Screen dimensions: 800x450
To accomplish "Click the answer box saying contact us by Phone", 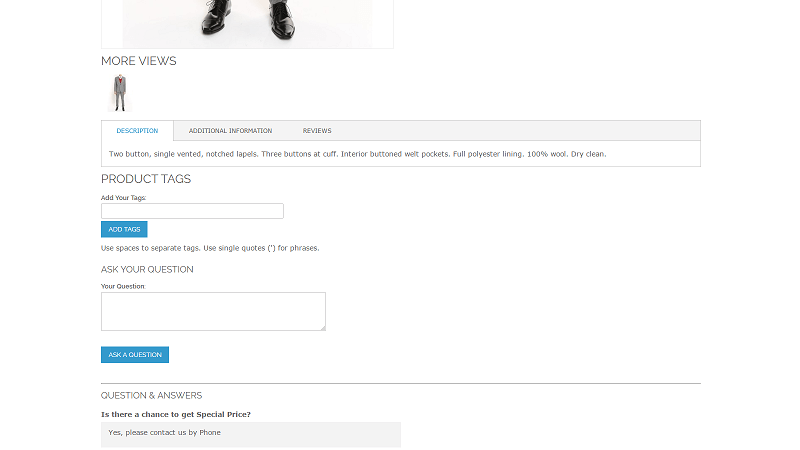I will click(251, 435).
